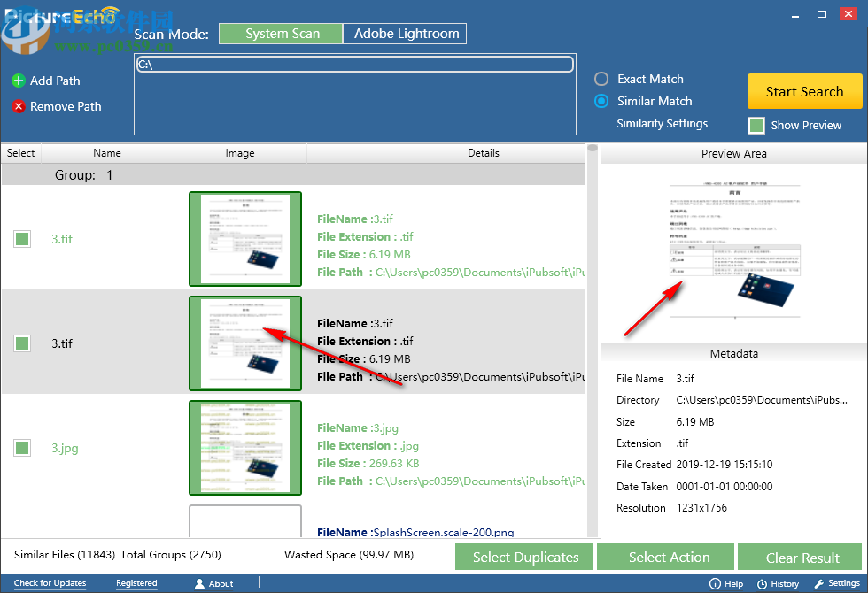Click the green plus Add Path icon

19,81
